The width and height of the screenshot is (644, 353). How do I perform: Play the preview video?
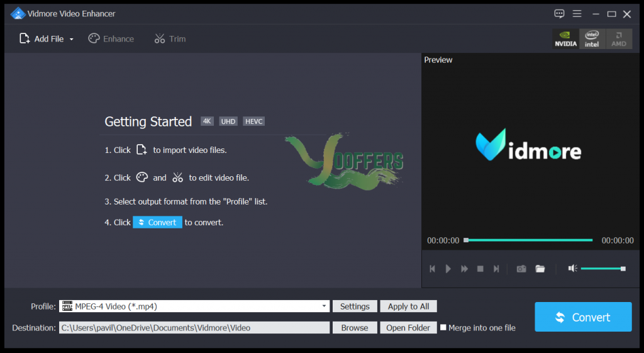click(x=448, y=269)
